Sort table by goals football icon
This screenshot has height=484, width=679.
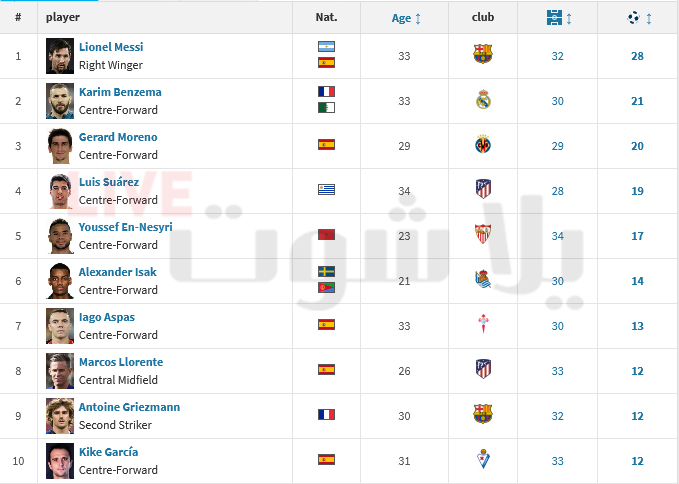tap(633, 18)
